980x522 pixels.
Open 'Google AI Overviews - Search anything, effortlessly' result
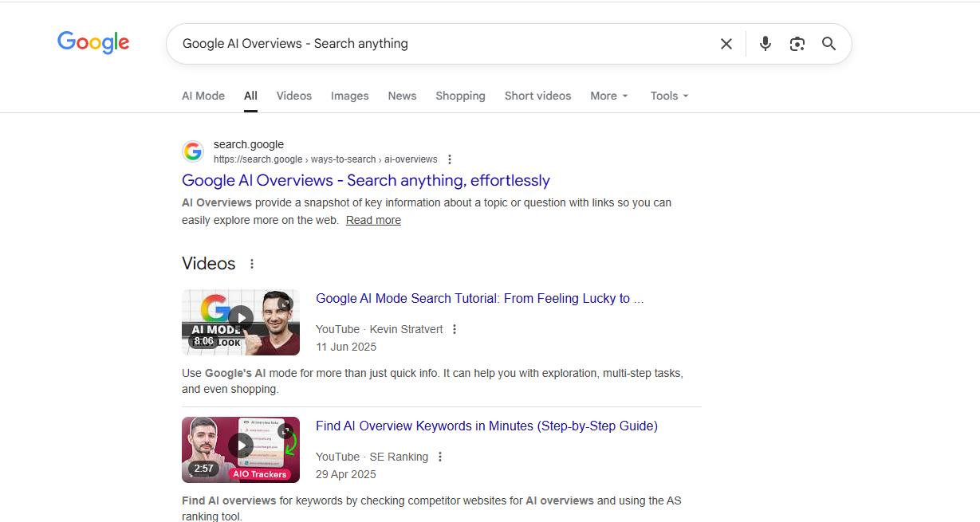[x=366, y=180]
